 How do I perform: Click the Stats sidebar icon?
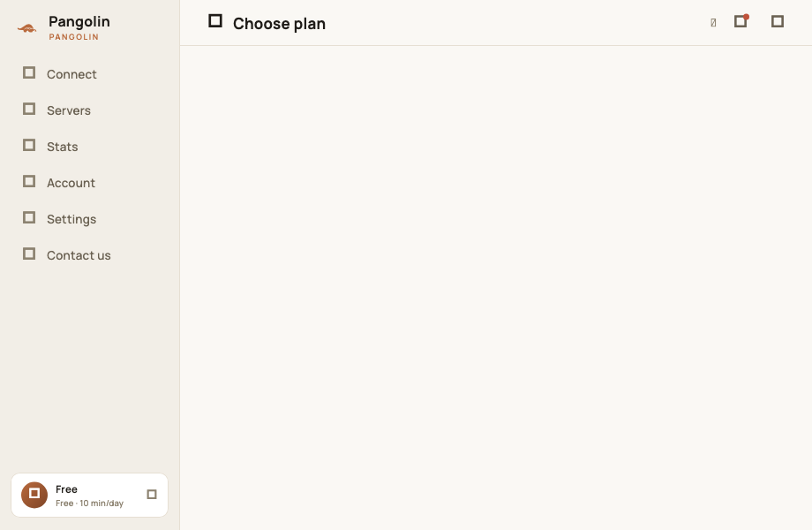coord(29,146)
